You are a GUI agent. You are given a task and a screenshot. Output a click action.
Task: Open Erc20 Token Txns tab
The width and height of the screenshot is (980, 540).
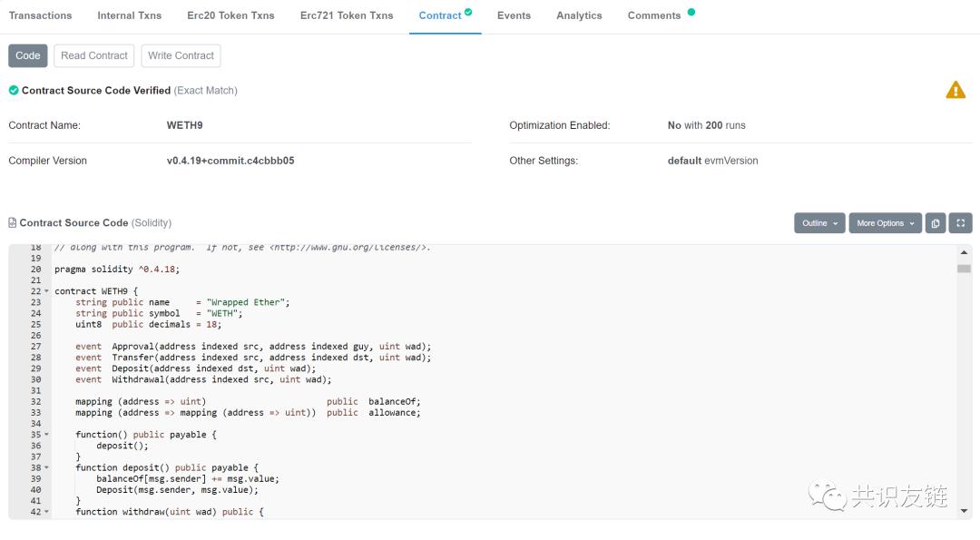pos(230,15)
